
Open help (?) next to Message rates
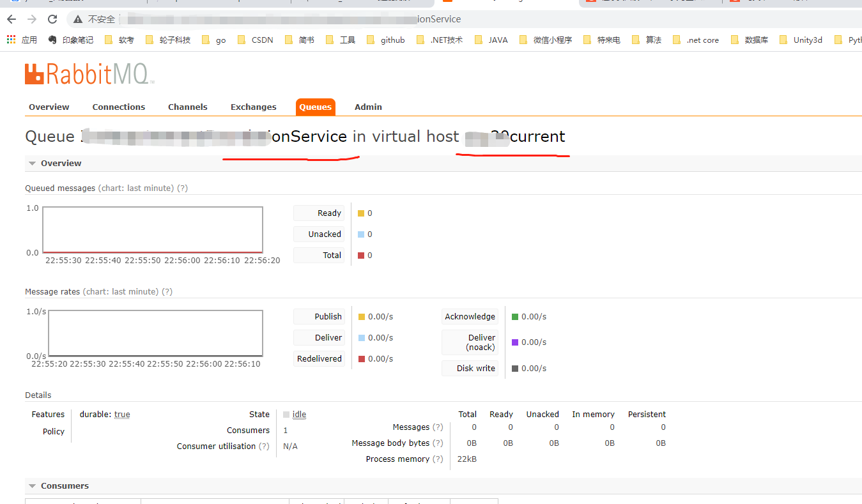tap(167, 291)
